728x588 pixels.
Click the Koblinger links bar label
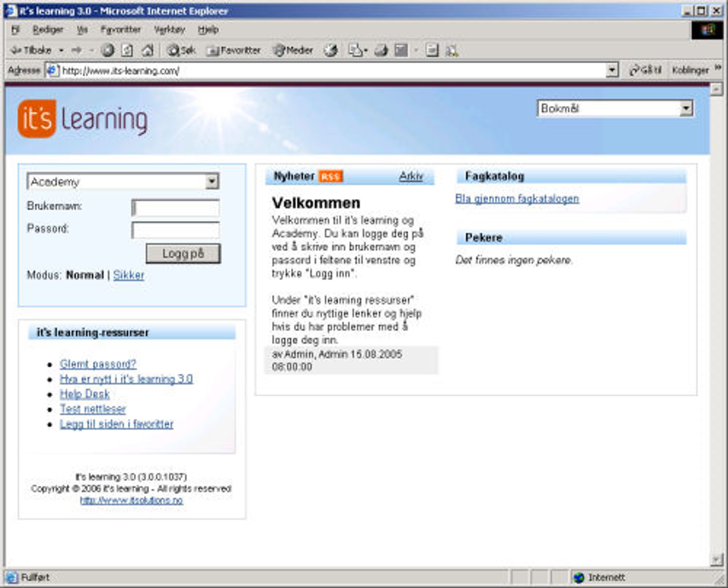(690, 70)
